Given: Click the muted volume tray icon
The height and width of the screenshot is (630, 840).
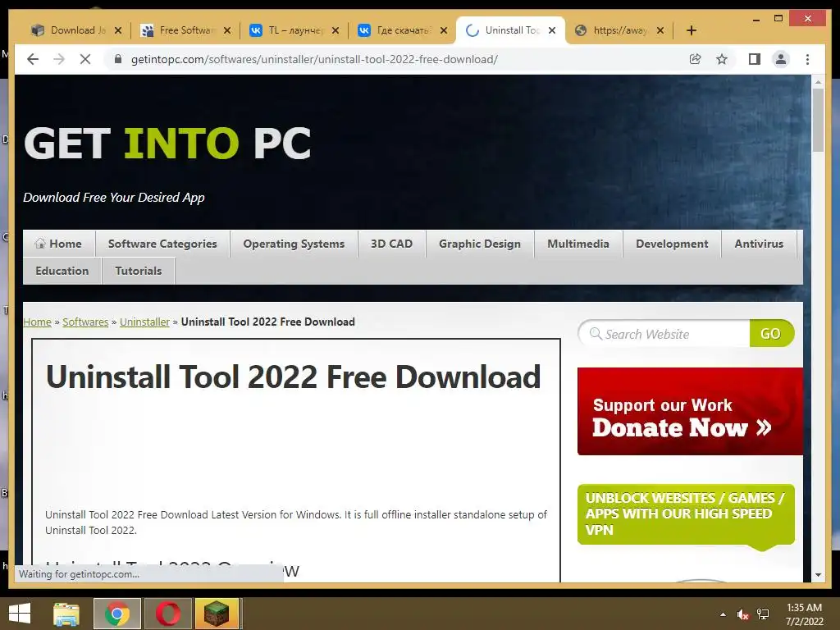Looking at the screenshot, I should pyautogui.click(x=742, y=614).
